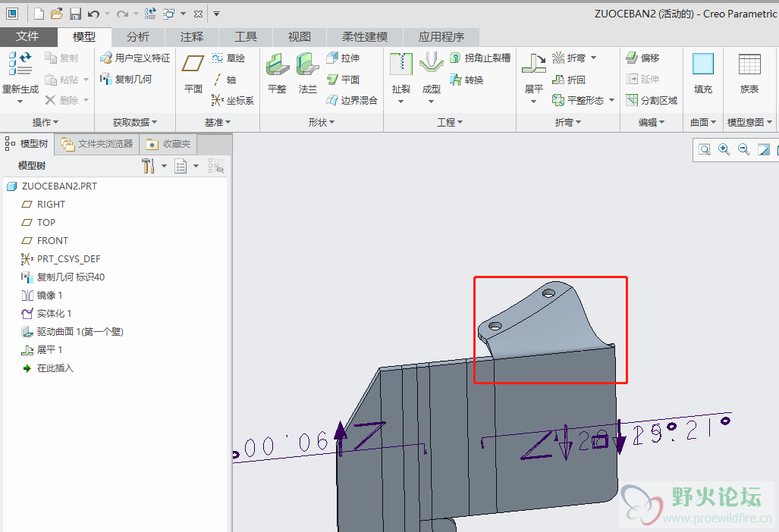Viewport: 779px width, 532px height.
Task: Expand the 曲面 group dropdown
Action: pos(703,122)
